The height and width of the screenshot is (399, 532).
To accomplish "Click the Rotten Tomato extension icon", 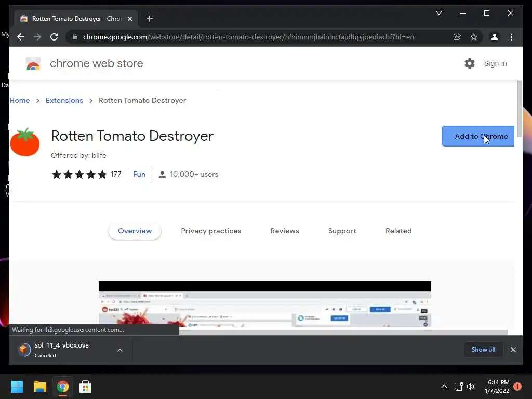I will click(25, 142).
